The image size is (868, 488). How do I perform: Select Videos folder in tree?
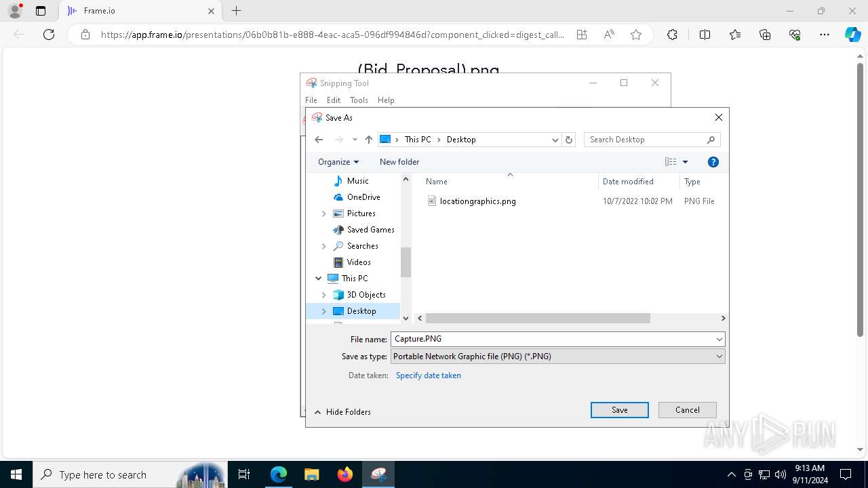click(x=359, y=262)
